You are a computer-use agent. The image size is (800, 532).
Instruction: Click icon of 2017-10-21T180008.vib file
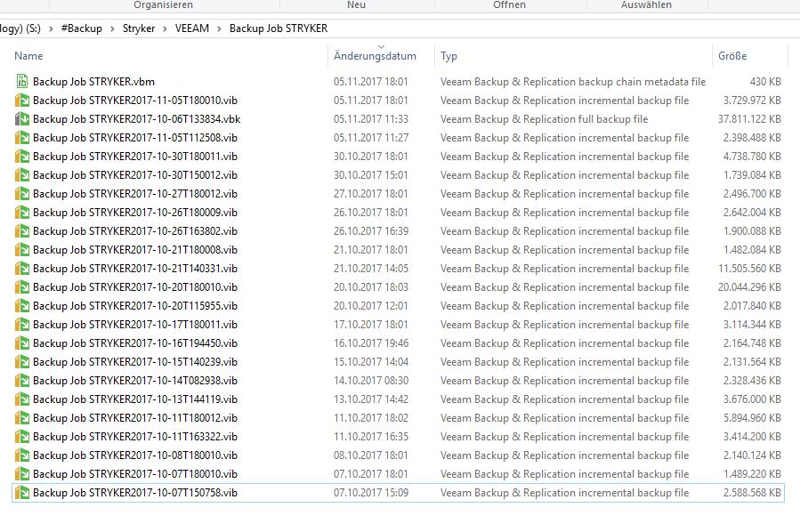tap(22, 250)
